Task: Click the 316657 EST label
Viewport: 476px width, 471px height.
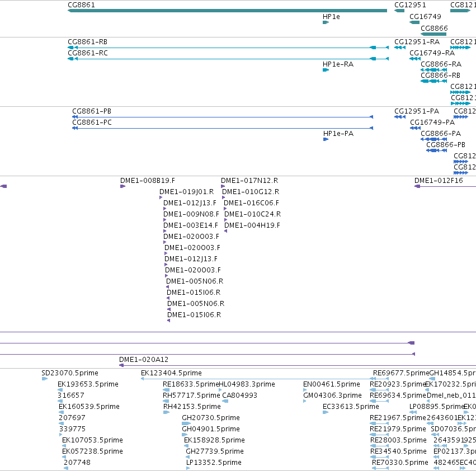Action: (71, 395)
